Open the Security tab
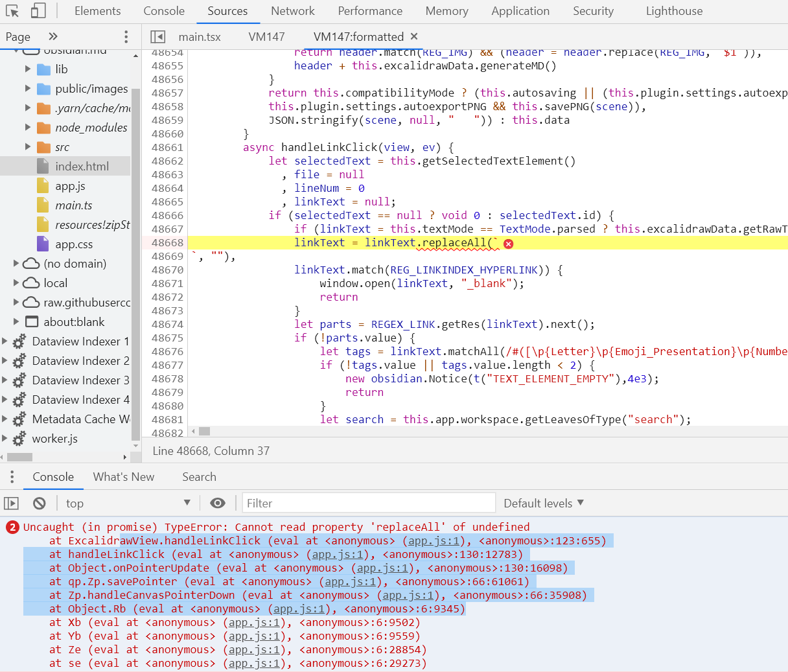 pos(593,11)
